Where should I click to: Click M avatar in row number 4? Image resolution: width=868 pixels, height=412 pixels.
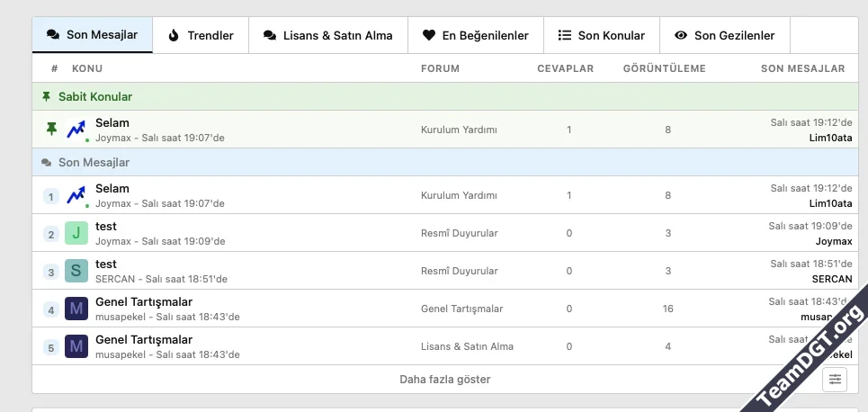pyautogui.click(x=76, y=309)
